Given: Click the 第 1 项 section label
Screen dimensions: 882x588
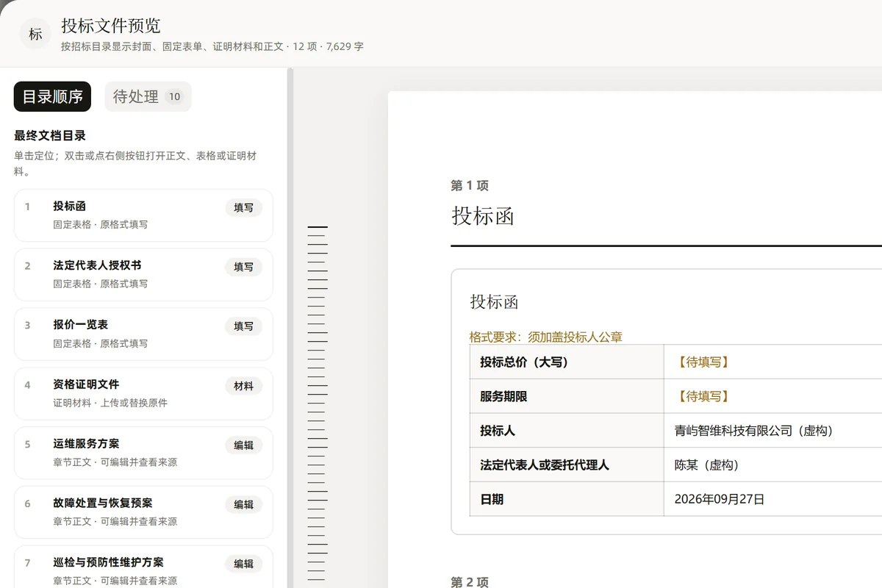Looking at the screenshot, I should pyautogui.click(x=470, y=186).
